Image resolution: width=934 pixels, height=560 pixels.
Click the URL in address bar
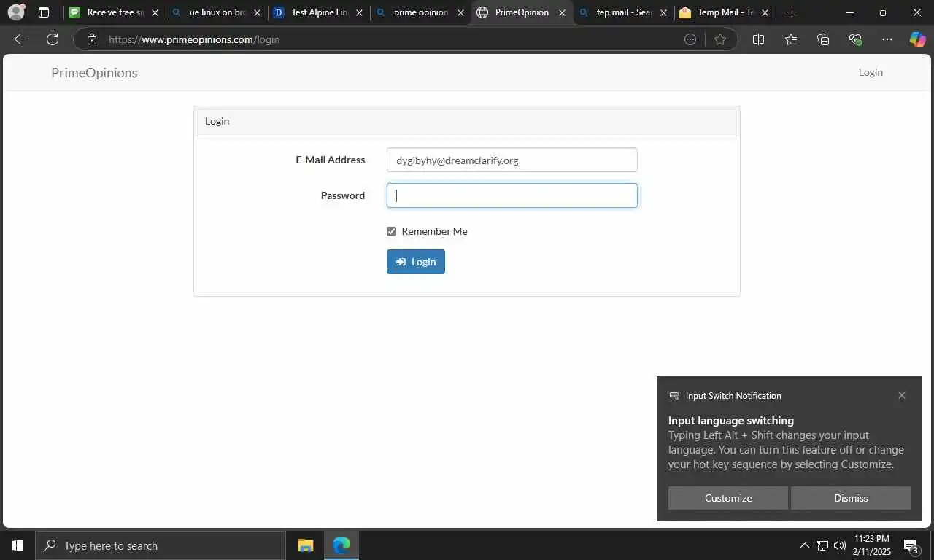[194, 39]
